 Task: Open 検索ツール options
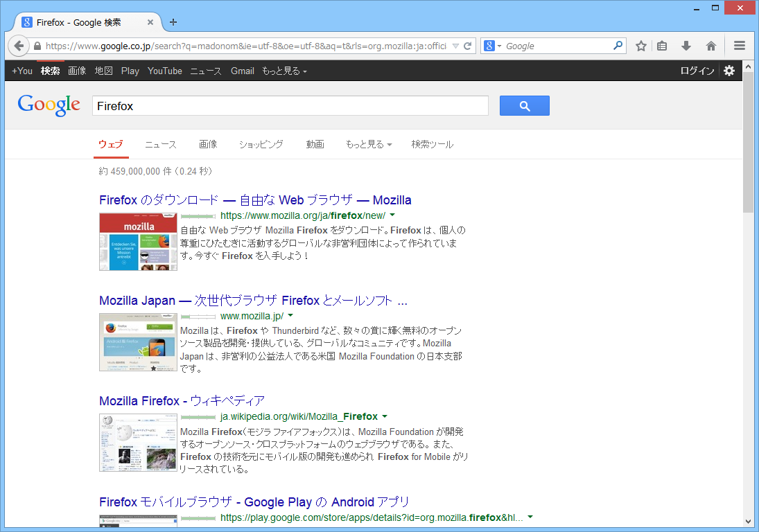[433, 144]
